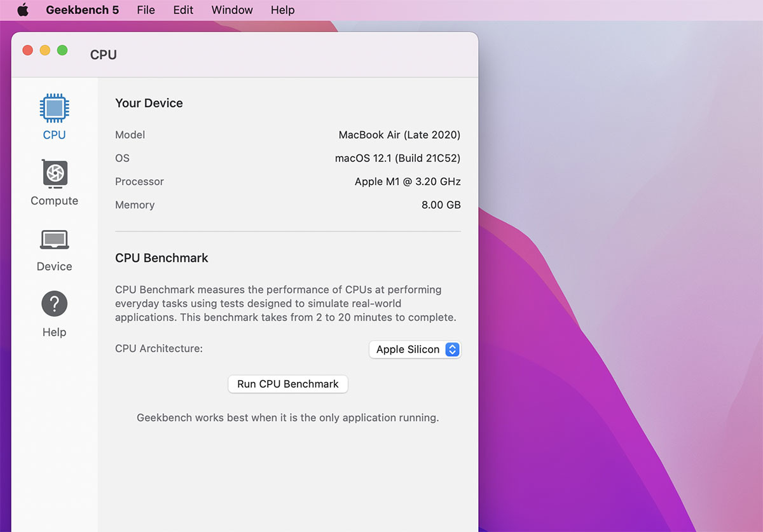The image size is (763, 532).
Task: Click the OS label
Action: coord(122,158)
